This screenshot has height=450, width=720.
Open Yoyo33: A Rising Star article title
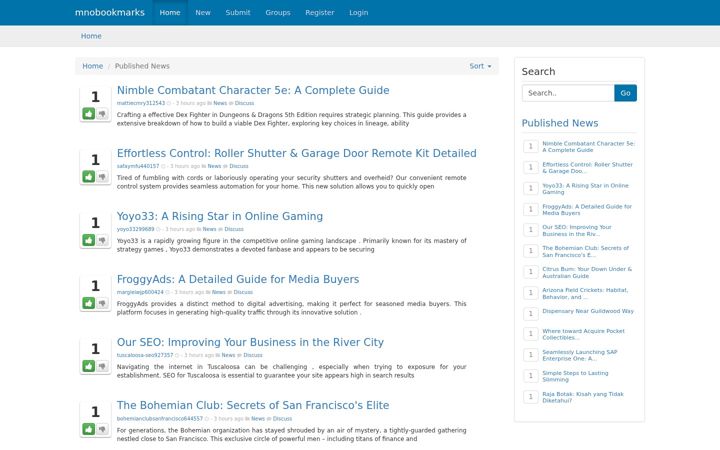coord(220,216)
